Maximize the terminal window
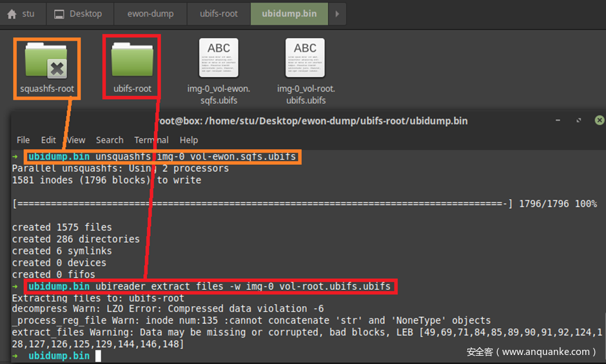The width and height of the screenshot is (606, 364). click(x=578, y=120)
